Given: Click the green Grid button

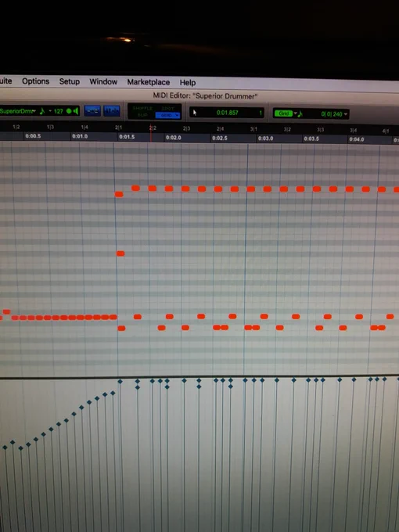Looking at the screenshot, I should pos(284,113).
